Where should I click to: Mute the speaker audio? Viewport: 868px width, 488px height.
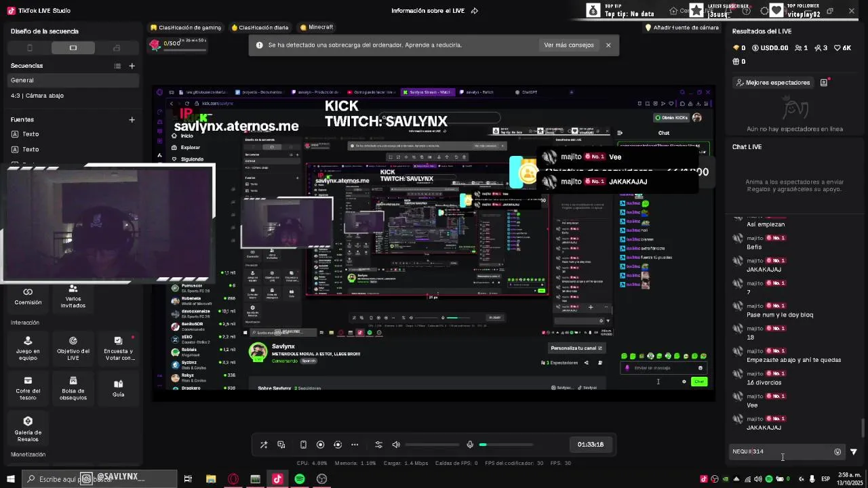coord(396,445)
